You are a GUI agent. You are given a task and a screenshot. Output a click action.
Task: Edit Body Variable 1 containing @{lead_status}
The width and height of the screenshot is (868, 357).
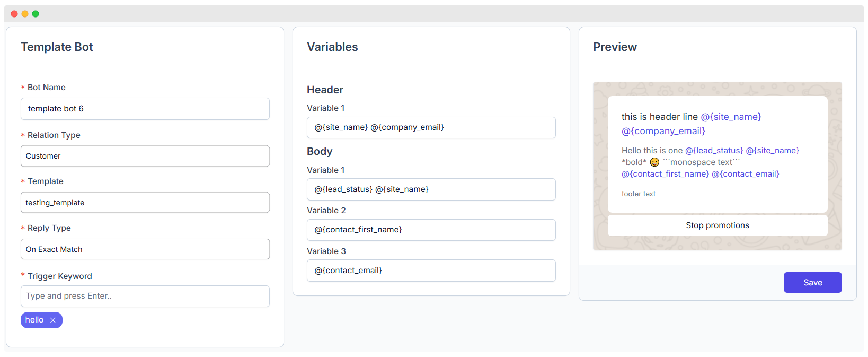tap(431, 189)
